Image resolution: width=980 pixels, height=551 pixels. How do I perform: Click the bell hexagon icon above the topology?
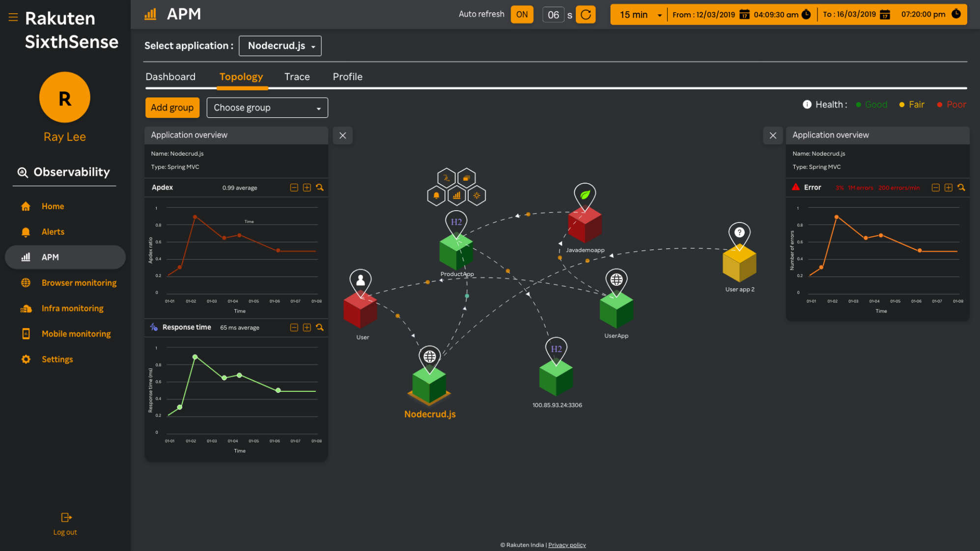coord(436,195)
